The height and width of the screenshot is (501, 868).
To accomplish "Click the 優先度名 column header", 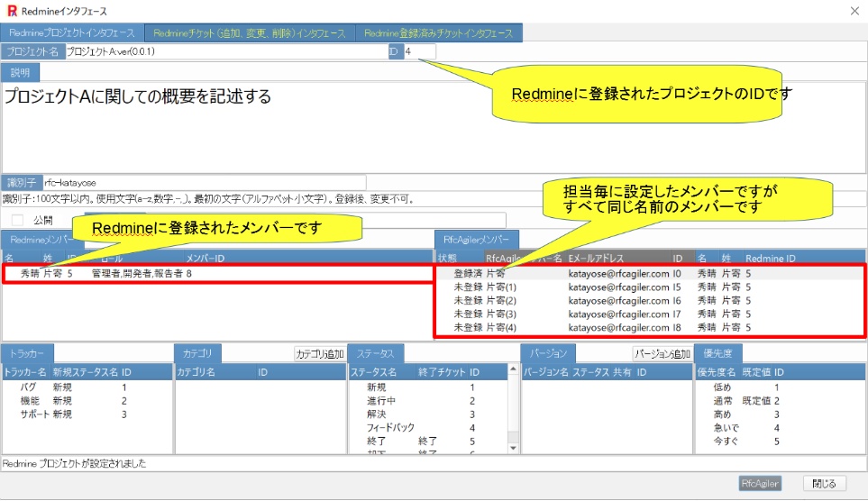I will coord(717,372).
